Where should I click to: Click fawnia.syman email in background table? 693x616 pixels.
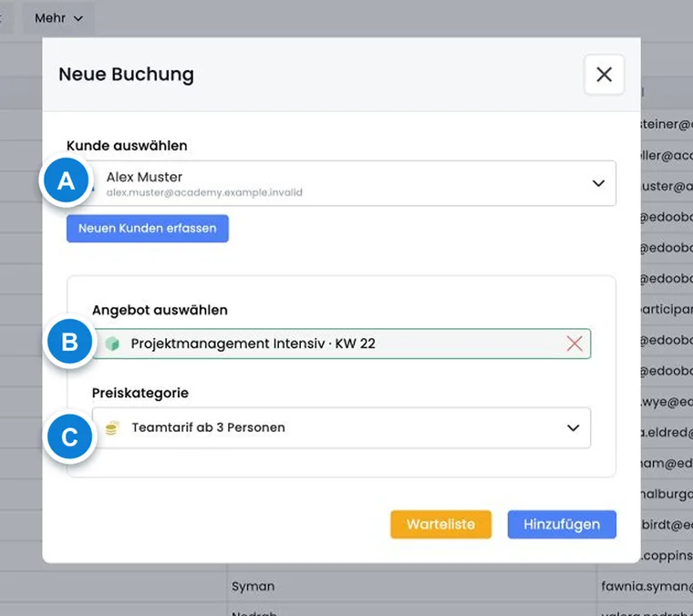pos(646,587)
